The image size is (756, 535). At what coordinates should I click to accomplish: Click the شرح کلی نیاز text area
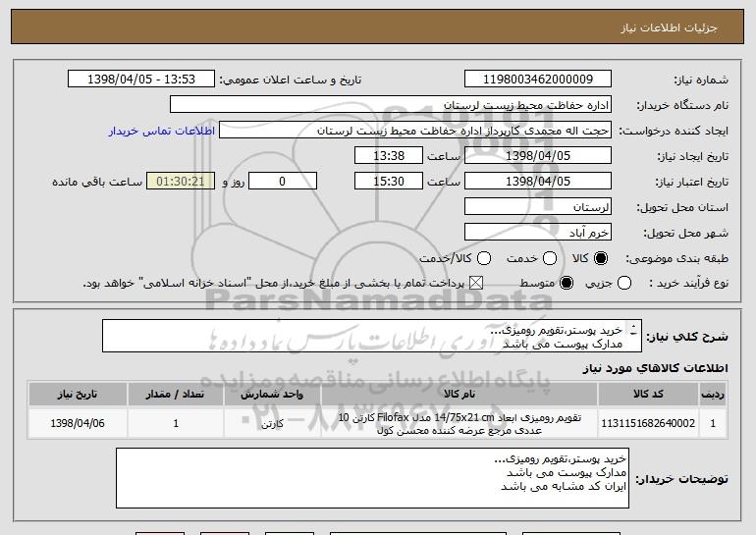coord(372,336)
